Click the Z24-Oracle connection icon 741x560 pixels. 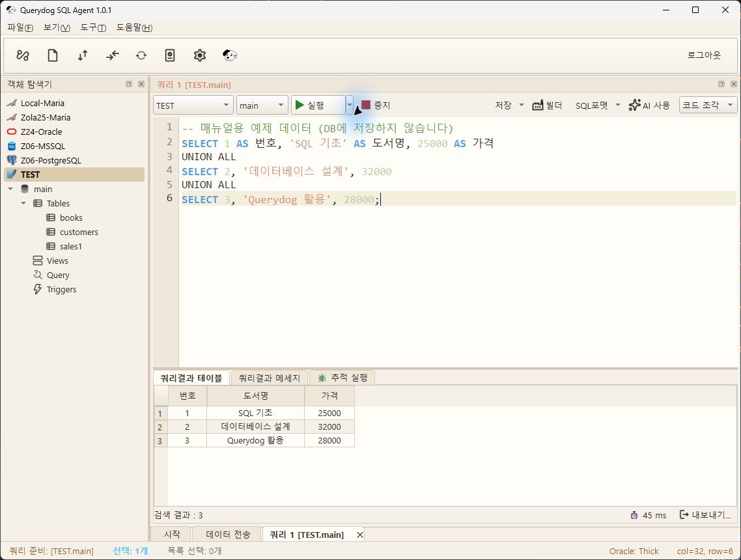pos(12,132)
